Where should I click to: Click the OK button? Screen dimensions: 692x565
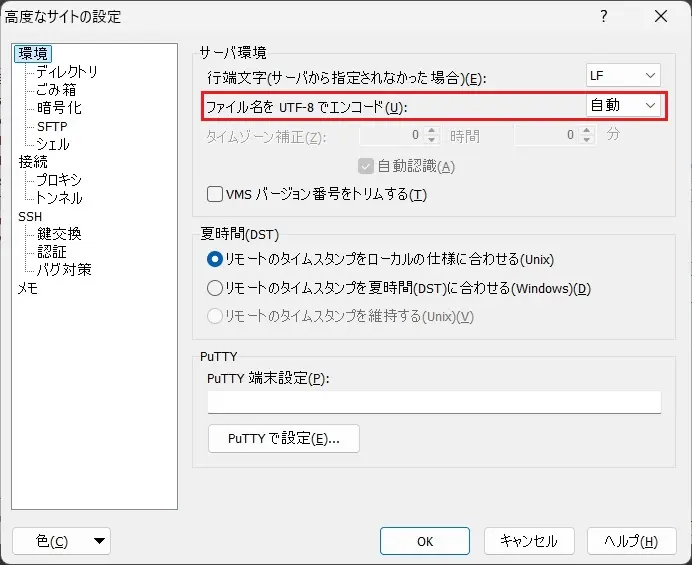(425, 541)
